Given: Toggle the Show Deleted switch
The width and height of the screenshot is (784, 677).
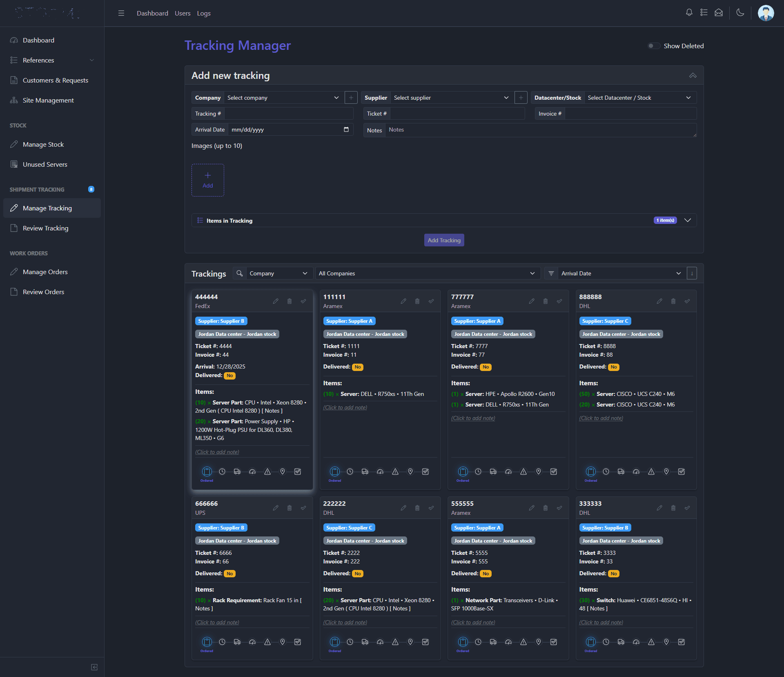Looking at the screenshot, I should pyautogui.click(x=654, y=46).
